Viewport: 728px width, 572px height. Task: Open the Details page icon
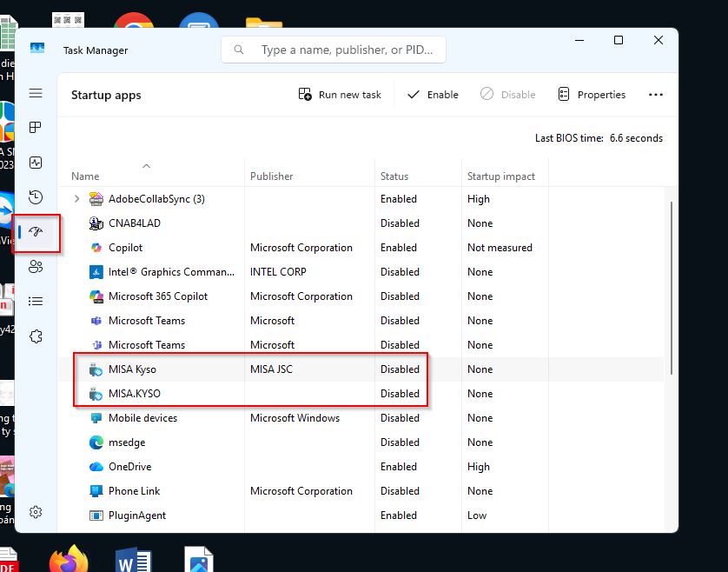36,302
